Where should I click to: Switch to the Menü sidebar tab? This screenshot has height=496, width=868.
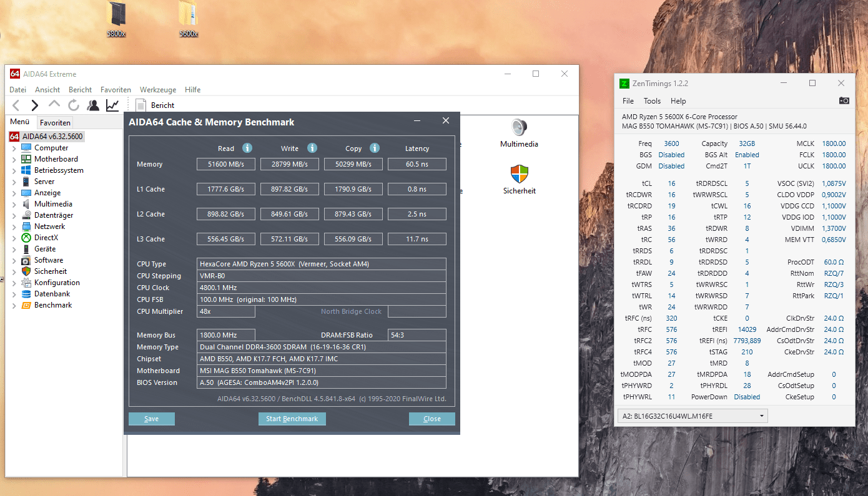tap(20, 122)
